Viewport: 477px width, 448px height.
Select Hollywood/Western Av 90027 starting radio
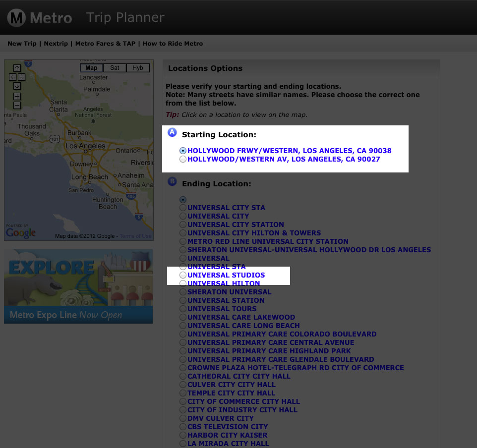[x=183, y=159]
